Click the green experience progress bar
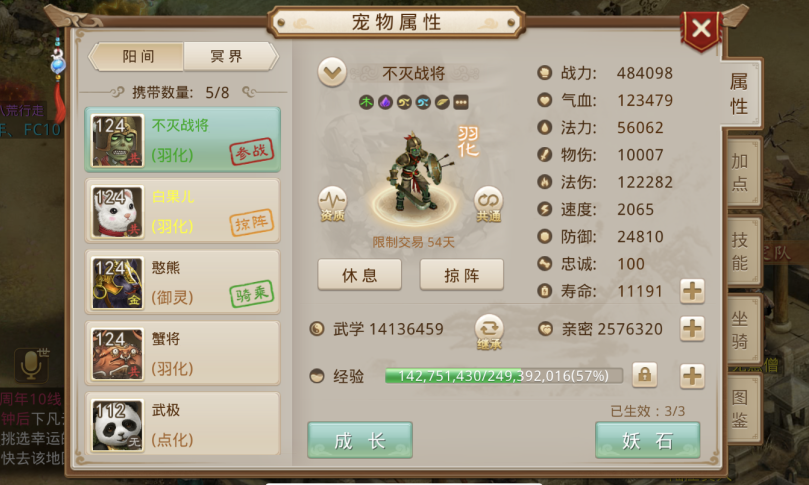Screen dimensions: 809x485 coord(504,376)
